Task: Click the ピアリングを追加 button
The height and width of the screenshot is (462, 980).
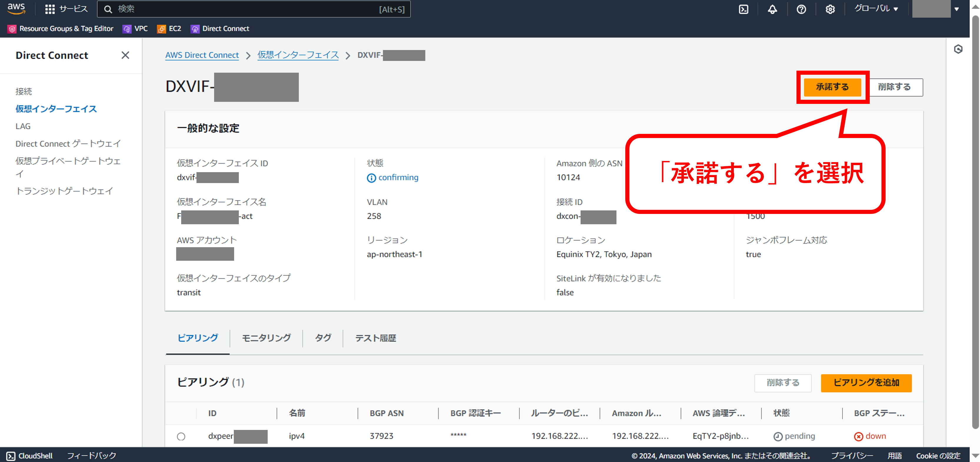Action: pyautogui.click(x=866, y=383)
